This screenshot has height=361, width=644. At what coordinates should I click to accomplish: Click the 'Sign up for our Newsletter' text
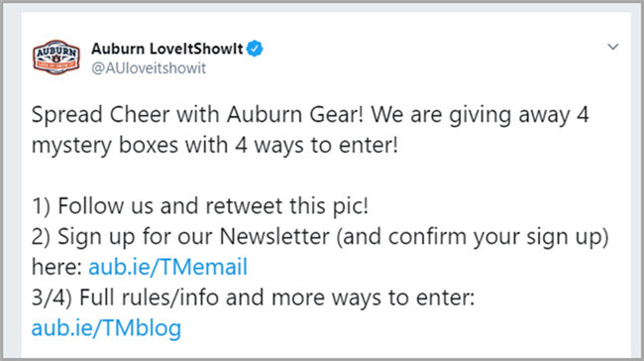(x=193, y=237)
